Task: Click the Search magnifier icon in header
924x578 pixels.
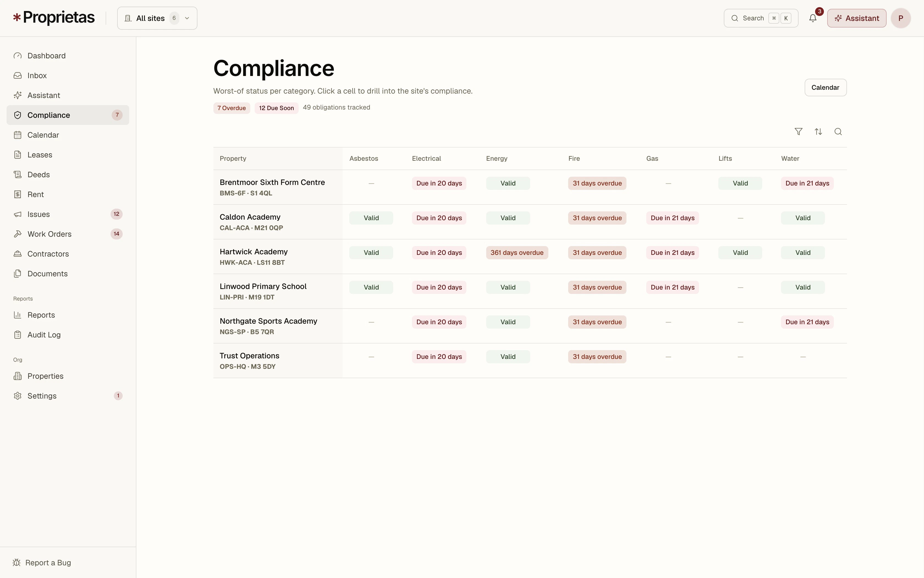Action: [735, 18]
